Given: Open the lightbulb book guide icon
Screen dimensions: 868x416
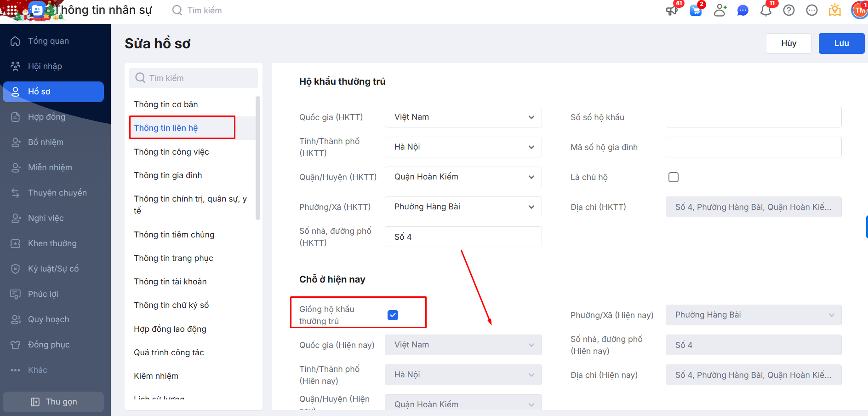Looking at the screenshot, I should [x=835, y=11].
